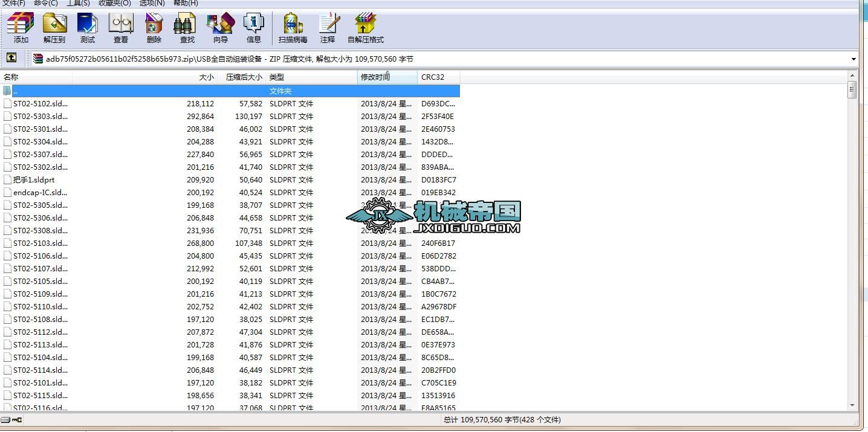This screenshot has width=868, height=432.
Task: Open the 命令(C) menu
Action: [46, 3]
